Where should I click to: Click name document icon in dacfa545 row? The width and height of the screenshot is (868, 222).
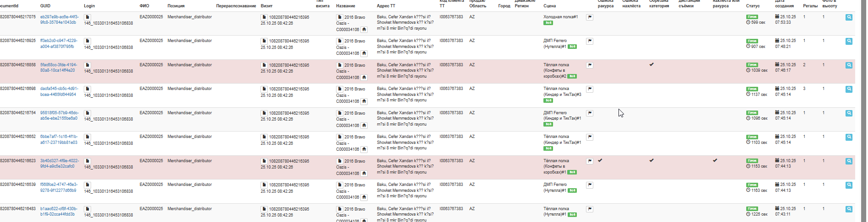click(x=340, y=89)
